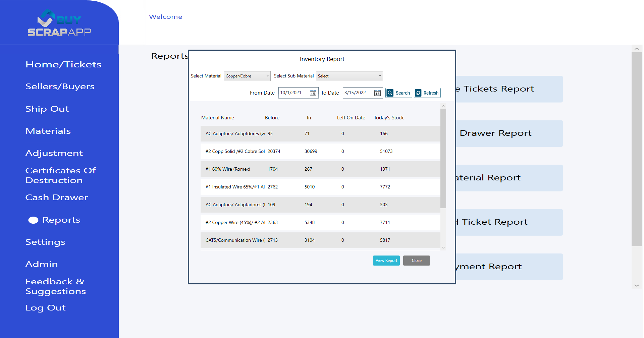644x338 pixels.
Task: Click the Buy Scrap App logo
Action: (x=59, y=23)
